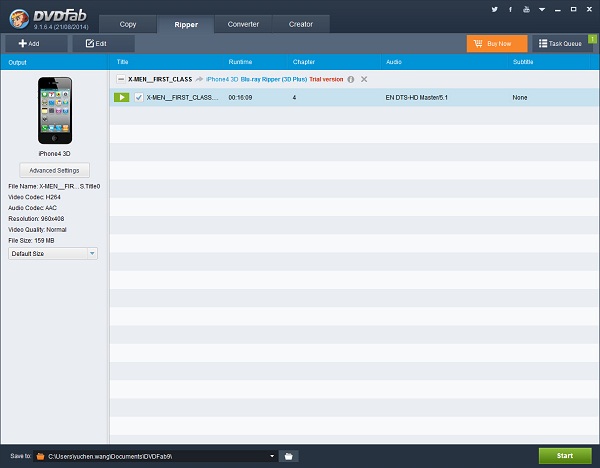Open iPhone4 3D profile link
The image size is (600, 468).
click(222, 79)
